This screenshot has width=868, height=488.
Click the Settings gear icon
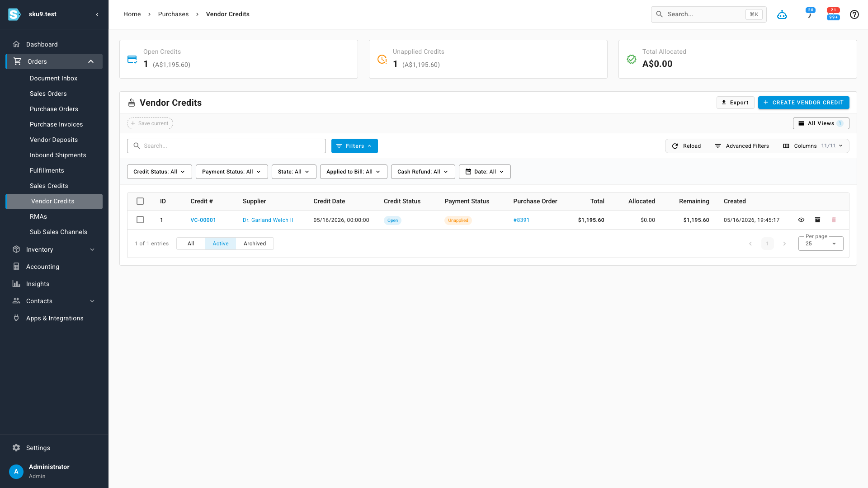coord(16,448)
